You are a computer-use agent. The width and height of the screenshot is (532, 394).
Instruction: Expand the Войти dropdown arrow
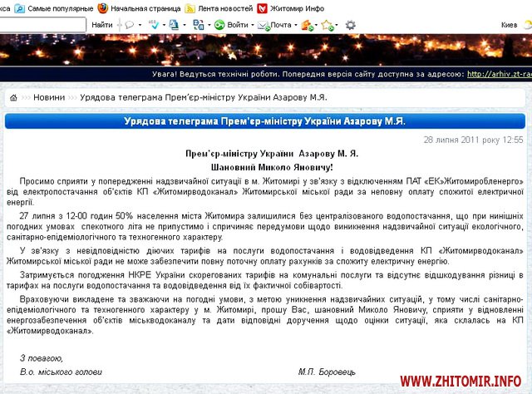pyautogui.click(x=251, y=26)
